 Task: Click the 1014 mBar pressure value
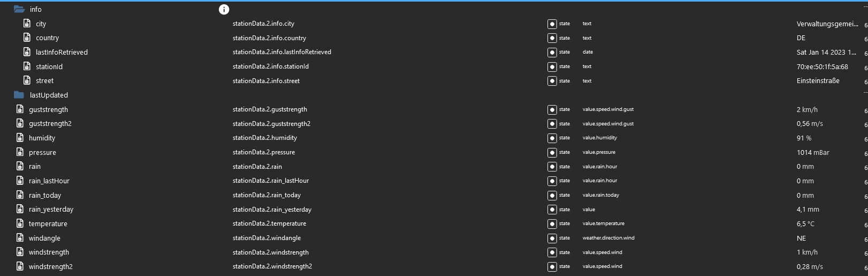pos(813,152)
